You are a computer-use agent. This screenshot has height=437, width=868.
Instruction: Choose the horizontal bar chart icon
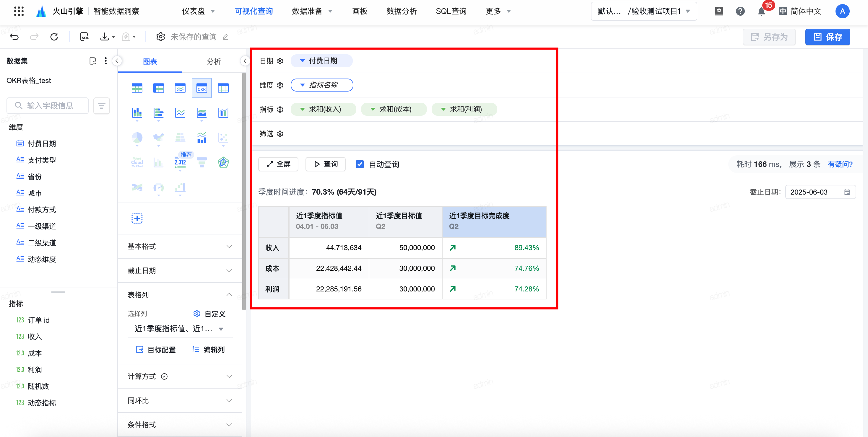click(x=158, y=113)
